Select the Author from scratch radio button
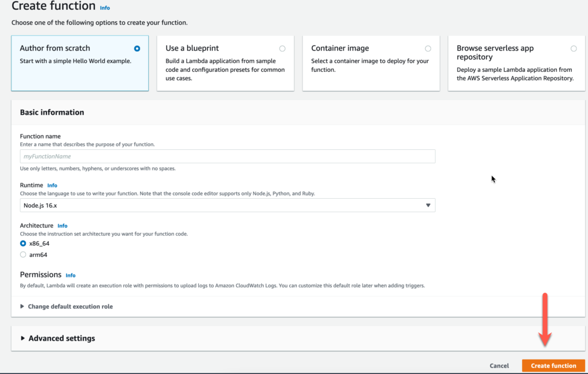This screenshot has width=588, height=374. pyautogui.click(x=137, y=49)
